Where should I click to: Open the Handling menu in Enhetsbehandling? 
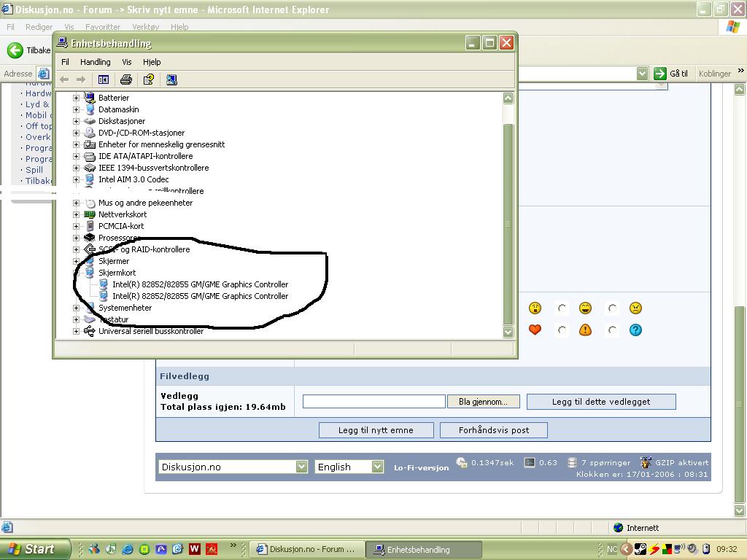coord(96,62)
